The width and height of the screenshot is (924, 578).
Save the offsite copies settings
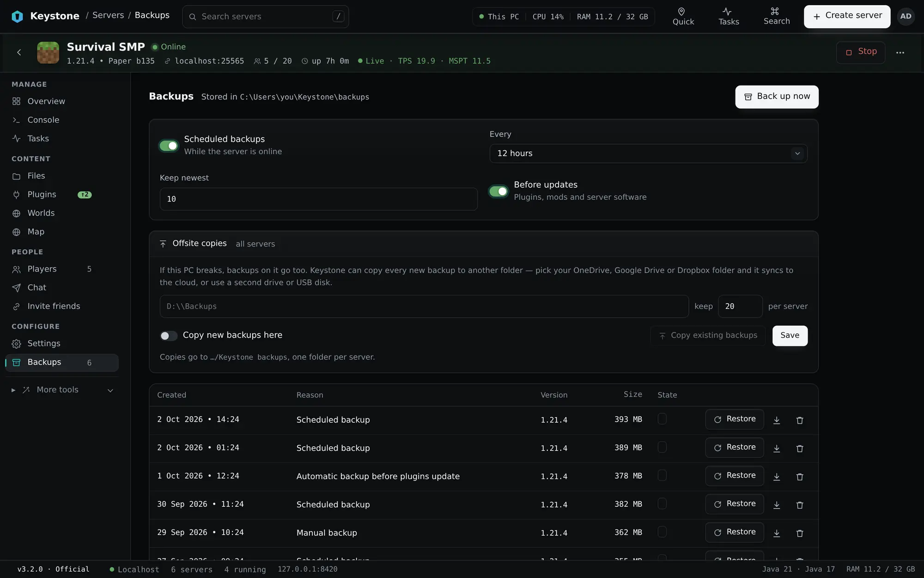790,336
